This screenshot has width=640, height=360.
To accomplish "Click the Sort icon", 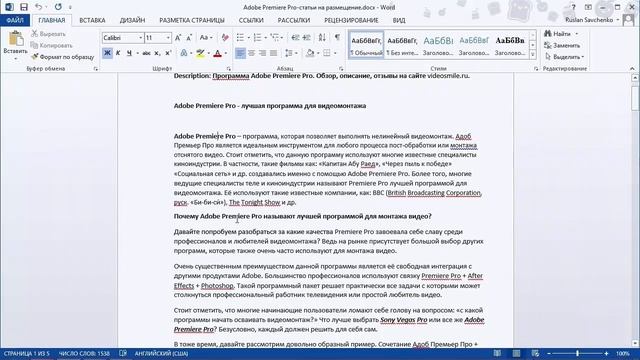I will 322,38.
